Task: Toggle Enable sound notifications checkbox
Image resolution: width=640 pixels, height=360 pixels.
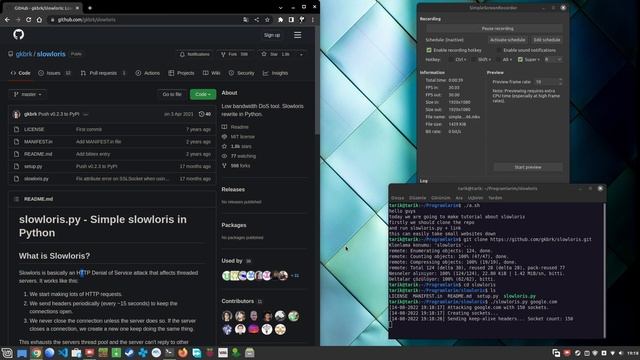Action: [499, 50]
